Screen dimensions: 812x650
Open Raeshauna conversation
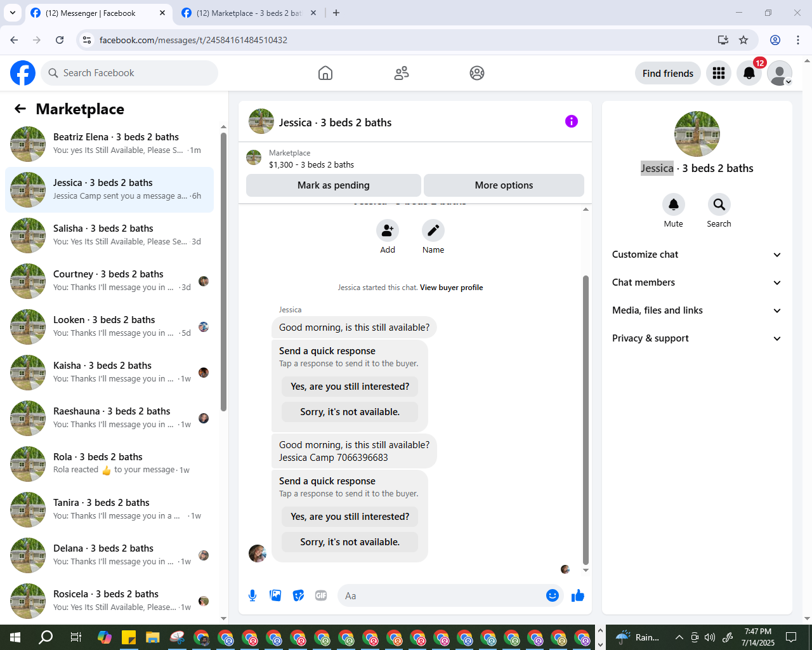(x=109, y=418)
